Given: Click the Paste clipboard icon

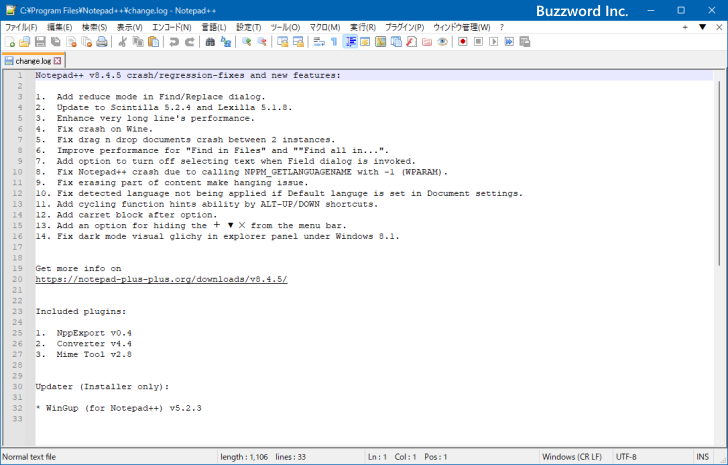Looking at the screenshot, I should click(x=153, y=42).
